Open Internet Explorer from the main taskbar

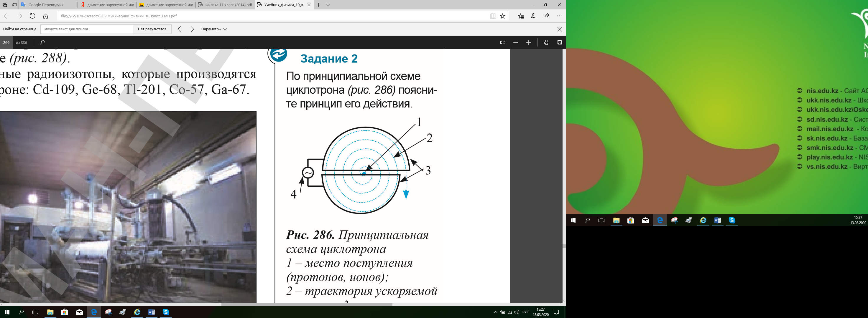click(x=137, y=312)
